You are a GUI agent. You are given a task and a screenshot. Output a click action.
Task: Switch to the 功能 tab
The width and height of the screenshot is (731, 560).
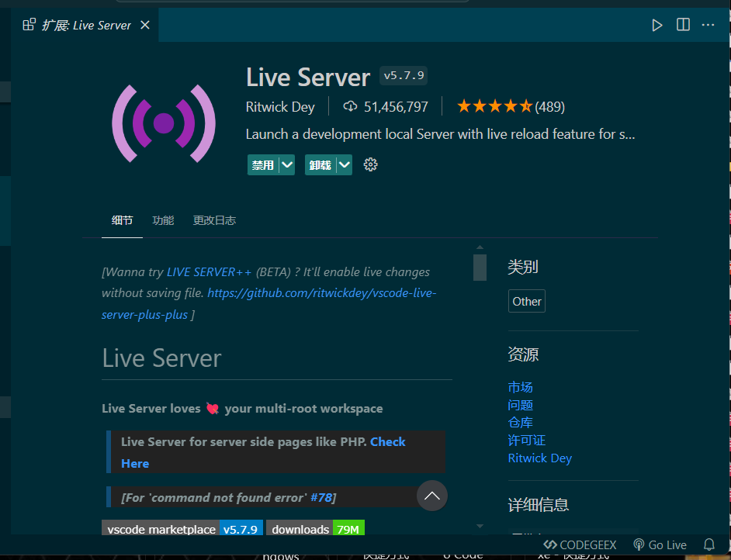point(163,220)
